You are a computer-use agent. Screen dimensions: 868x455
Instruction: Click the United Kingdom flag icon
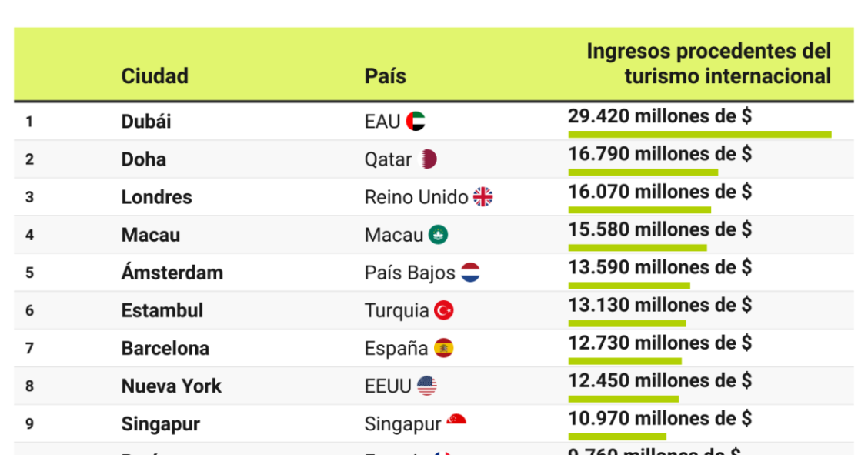tap(482, 196)
